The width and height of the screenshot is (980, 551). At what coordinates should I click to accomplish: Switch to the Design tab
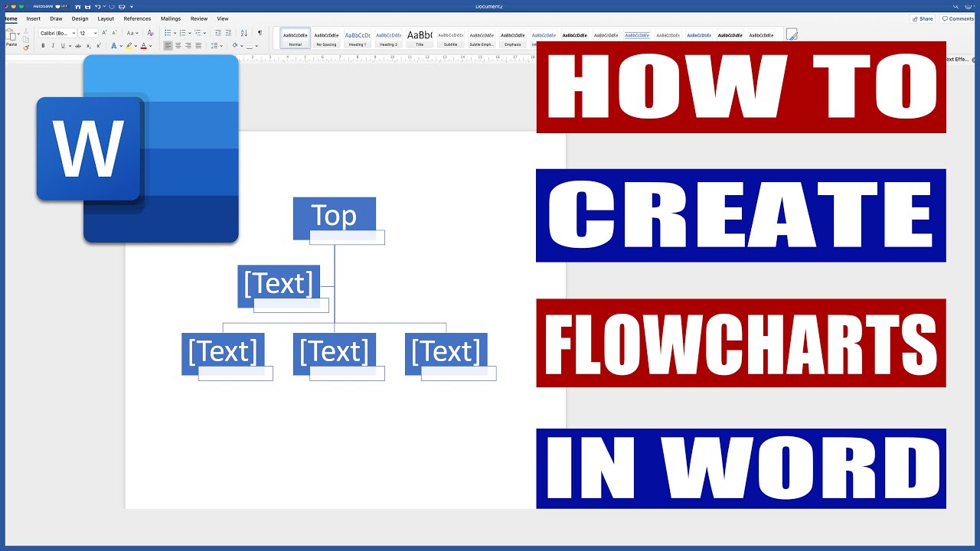coord(80,18)
